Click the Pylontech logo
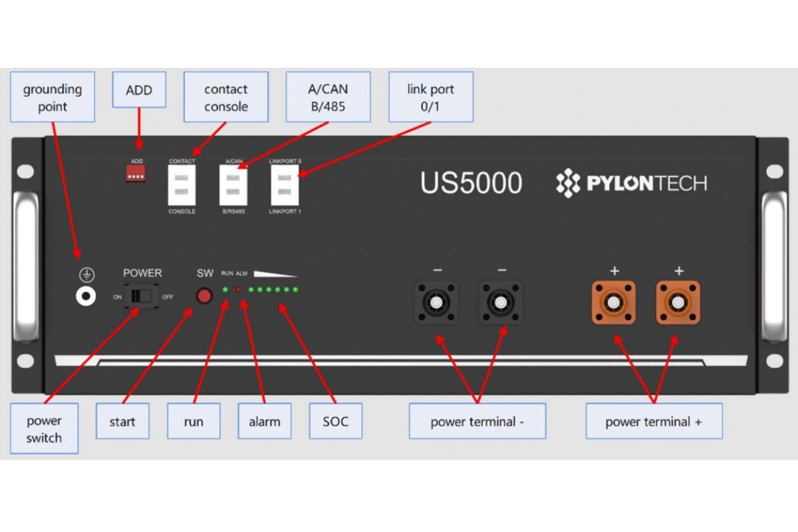Image resolution: width=798 pixels, height=532 pixels. (x=631, y=184)
